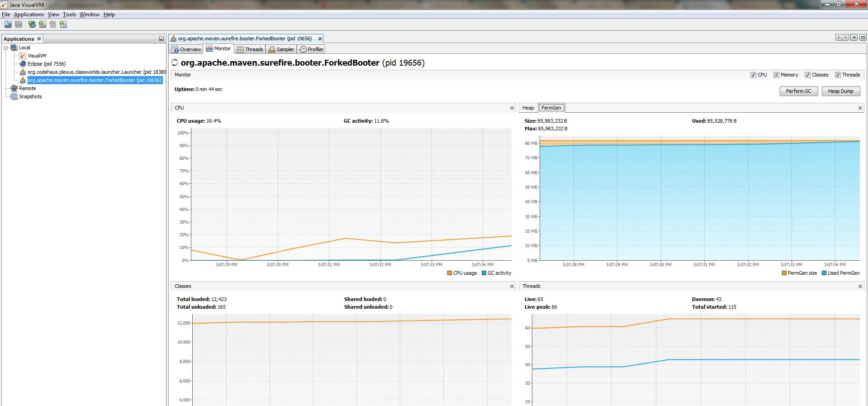Minimize the Applications panel
Viewport: 868px width, 406px height.
[x=161, y=39]
